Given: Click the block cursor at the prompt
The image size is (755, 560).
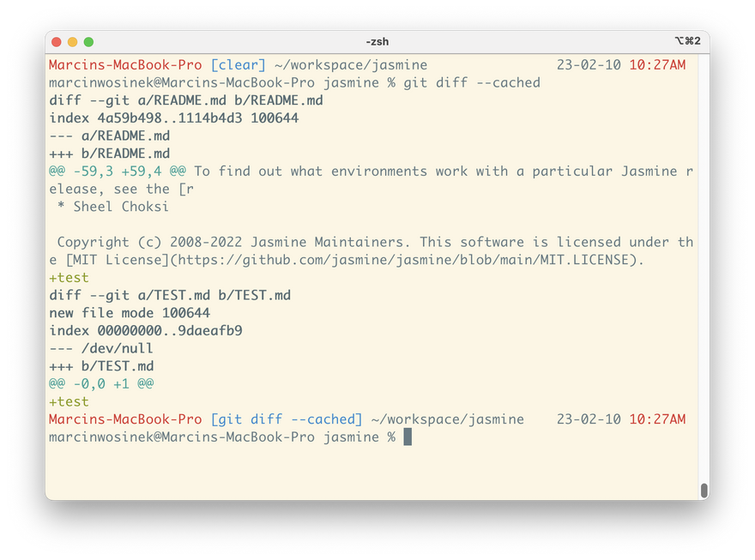Looking at the screenshot, I should tap(408, 437).
